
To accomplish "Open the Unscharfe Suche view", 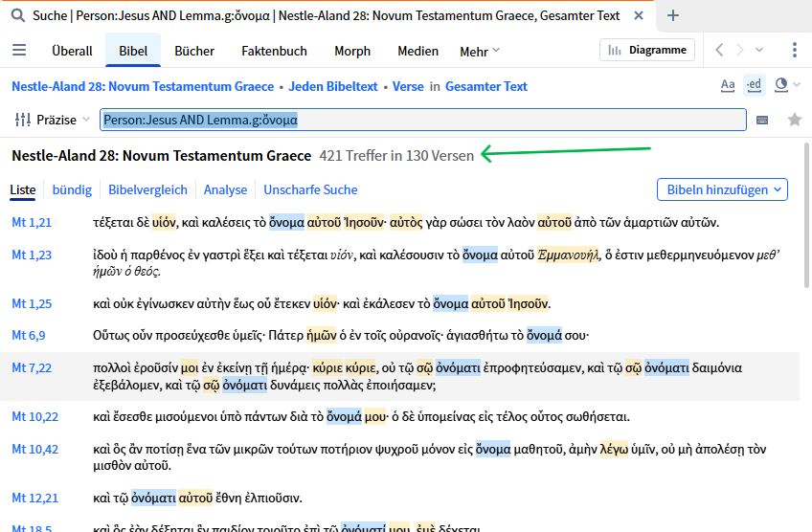I will click(310, 189).
